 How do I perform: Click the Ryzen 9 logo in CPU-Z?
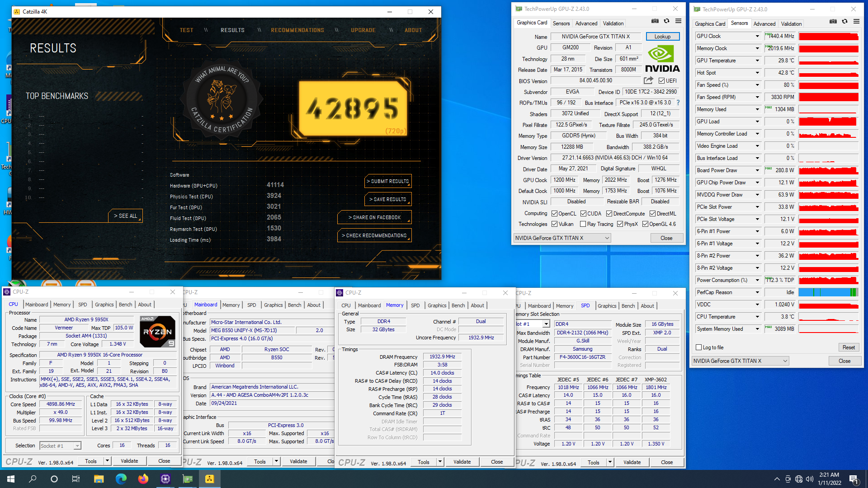(157, 331)
